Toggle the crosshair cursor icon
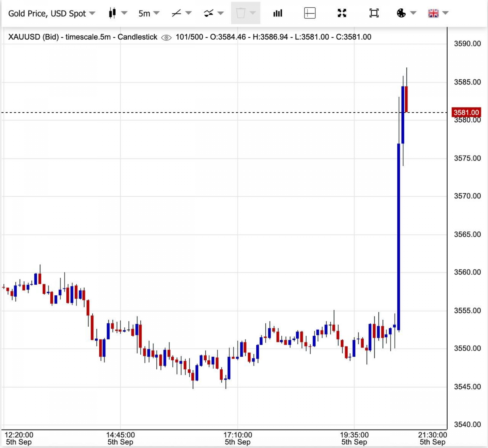Viewport: 488px width, 448px height. coord(310,13)
